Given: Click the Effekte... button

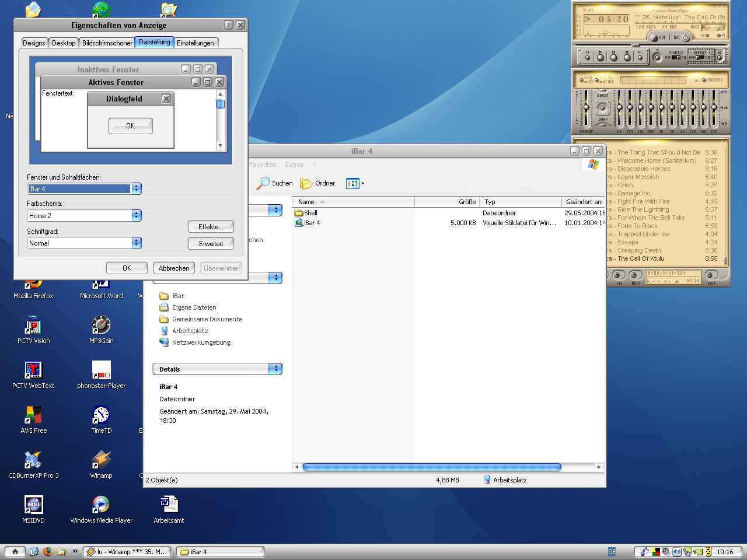Looking at the screenshot, I should click(211, 227).
